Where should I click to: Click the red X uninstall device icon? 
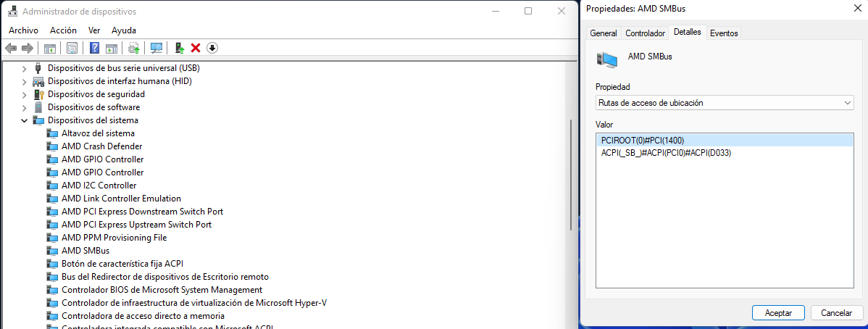click(196, 48)
